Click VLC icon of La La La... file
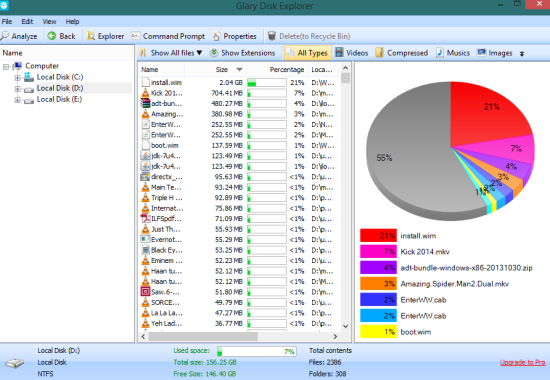 [x=145, y=313]
